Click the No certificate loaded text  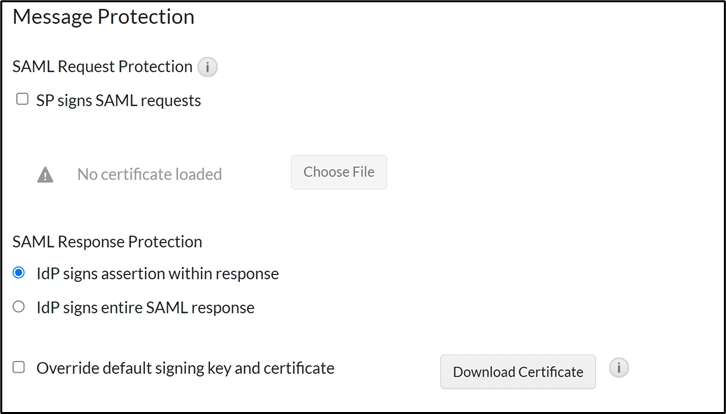point(149,174)
